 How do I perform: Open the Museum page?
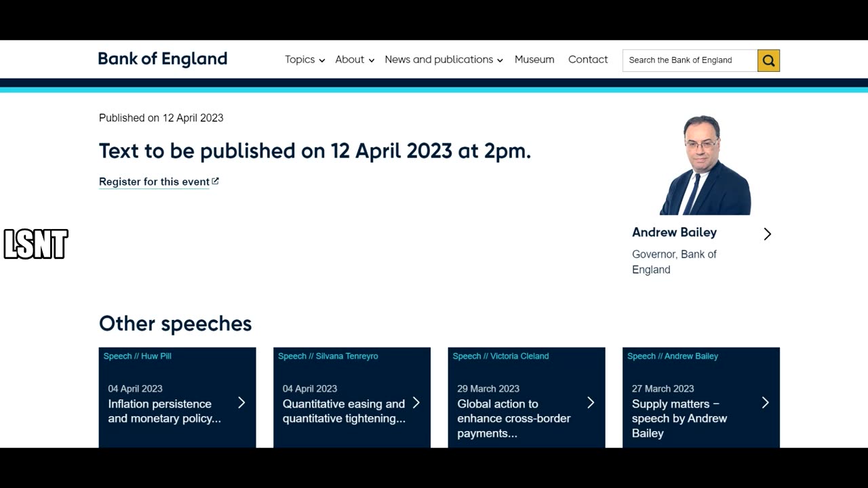point(534,60)
